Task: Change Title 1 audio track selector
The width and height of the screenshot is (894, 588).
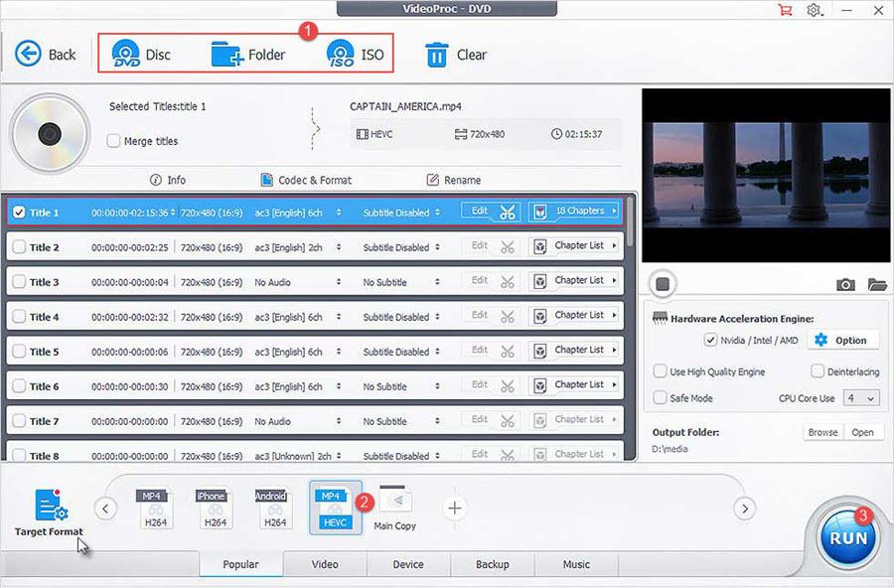Action: 339,213
